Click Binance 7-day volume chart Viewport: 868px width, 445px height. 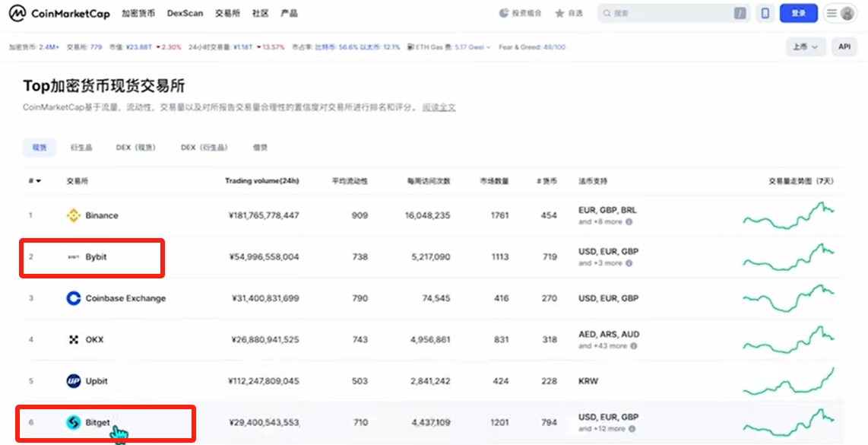788,215
